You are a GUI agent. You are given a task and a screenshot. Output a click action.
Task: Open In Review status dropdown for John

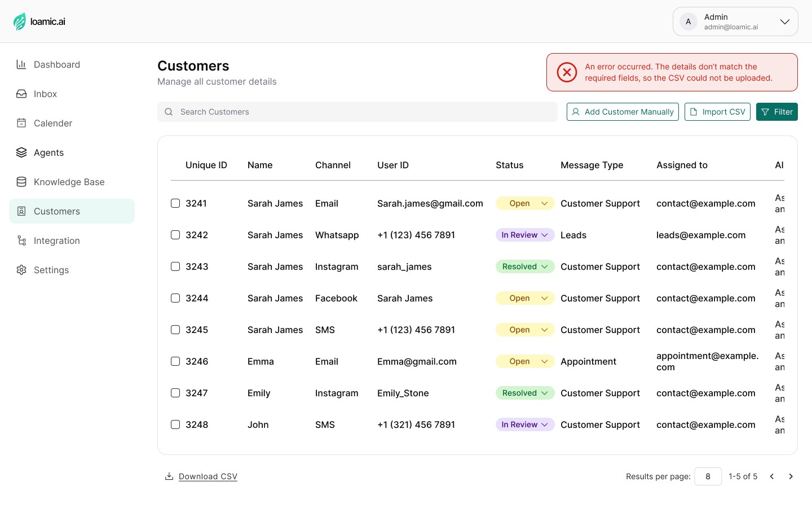(x=525, y=424)
